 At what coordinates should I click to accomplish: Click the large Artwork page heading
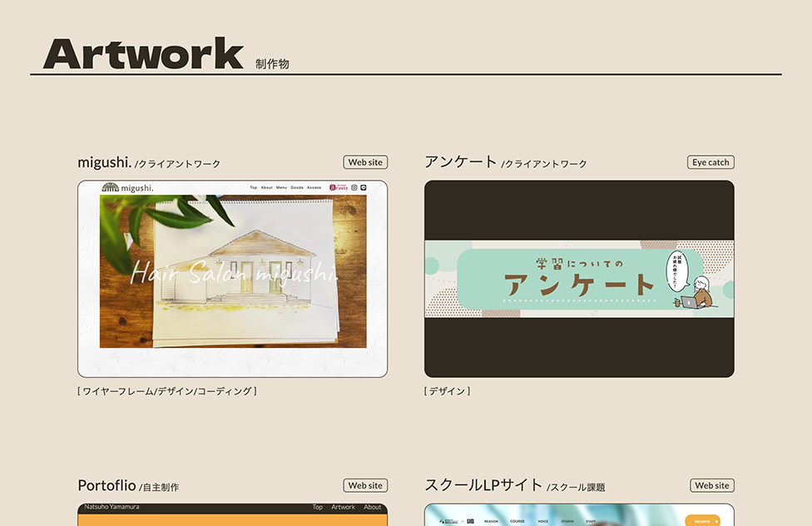coord(143,54)
